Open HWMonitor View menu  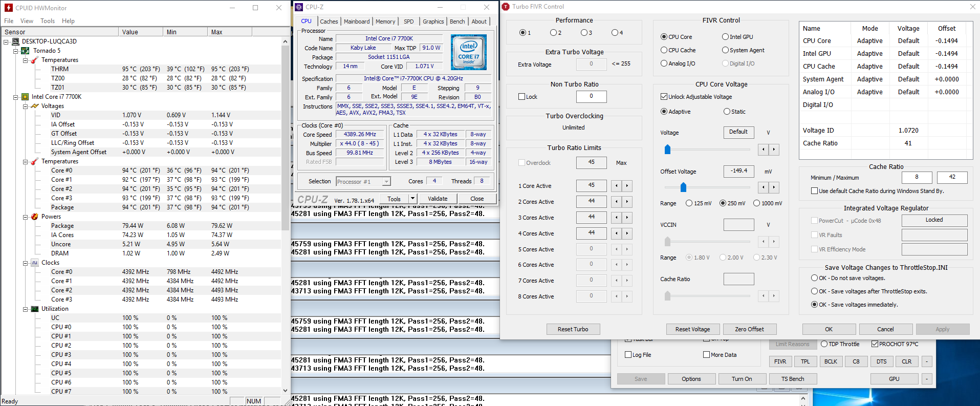point(27,21)
